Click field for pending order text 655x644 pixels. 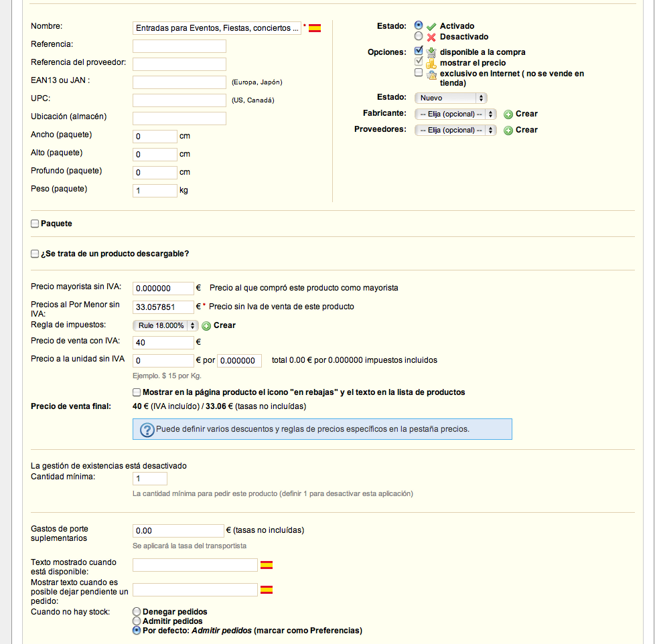[x=195, y=590]
